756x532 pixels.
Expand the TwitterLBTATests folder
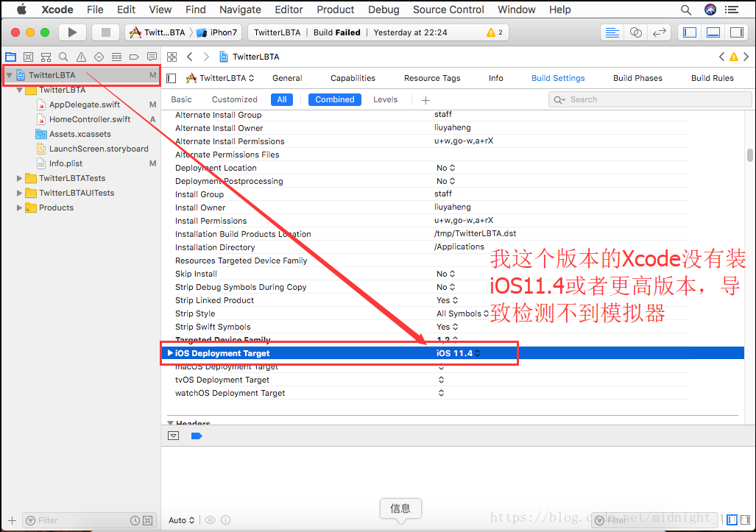tap(19, 178)
